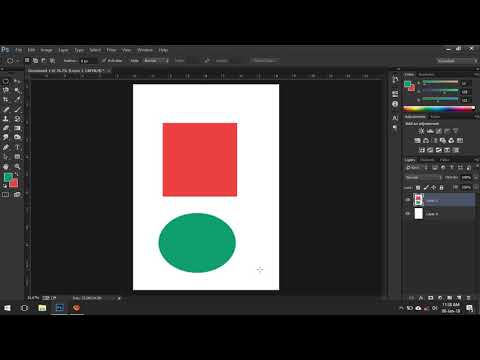
Task: Select the Eyedropper tool
Action: (17, 100)
